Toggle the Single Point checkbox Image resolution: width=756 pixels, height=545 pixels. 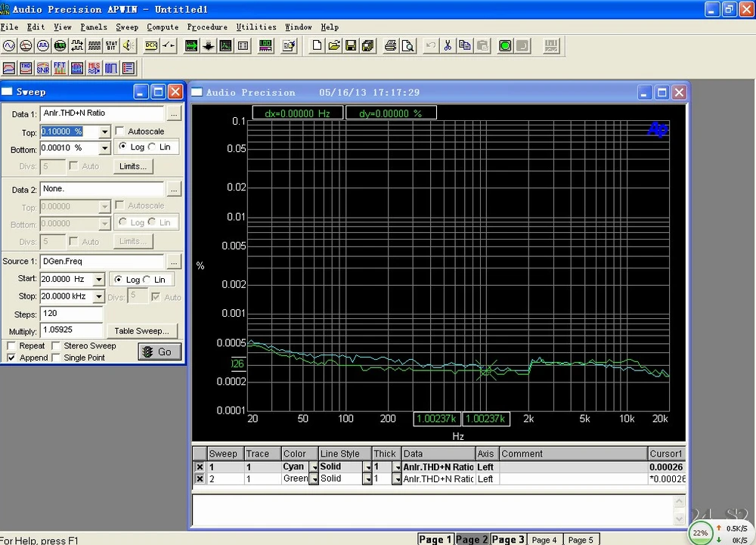pos(56,358)
